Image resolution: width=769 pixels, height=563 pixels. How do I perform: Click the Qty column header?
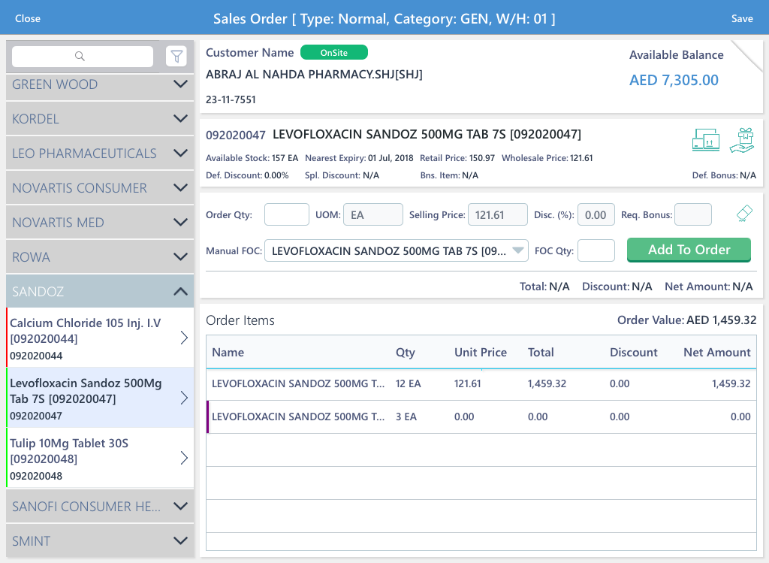point(405,352)
